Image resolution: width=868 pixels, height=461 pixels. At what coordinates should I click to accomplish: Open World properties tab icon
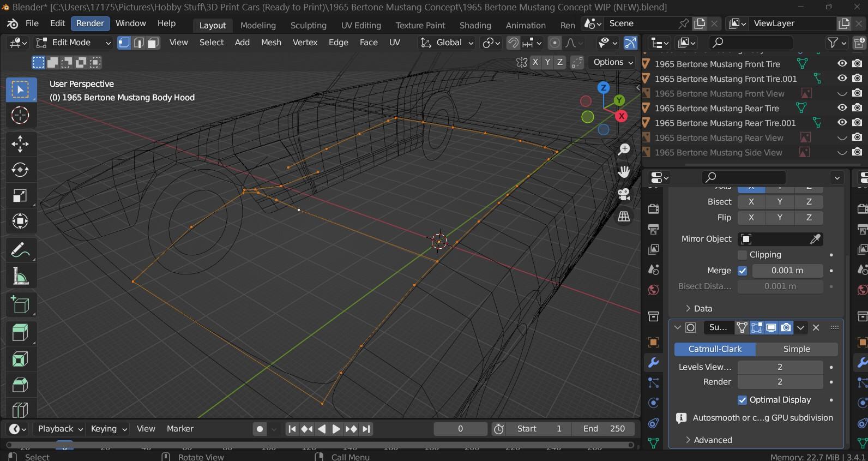[x=653, y=290]
